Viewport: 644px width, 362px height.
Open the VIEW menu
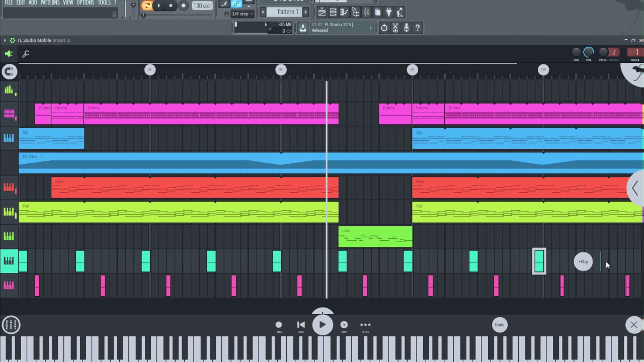(x=68, y=3)
